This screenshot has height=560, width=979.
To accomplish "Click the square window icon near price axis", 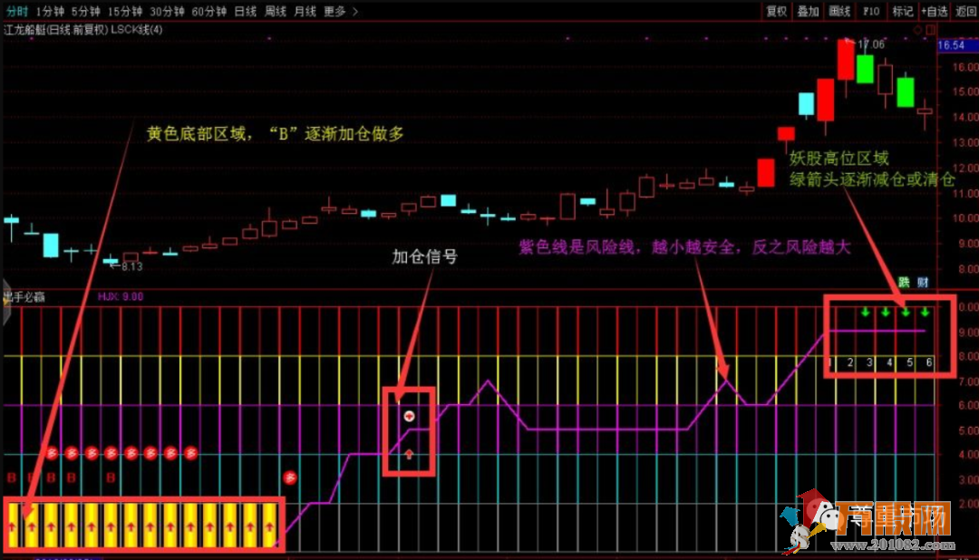I will click(x=930, y=29).
